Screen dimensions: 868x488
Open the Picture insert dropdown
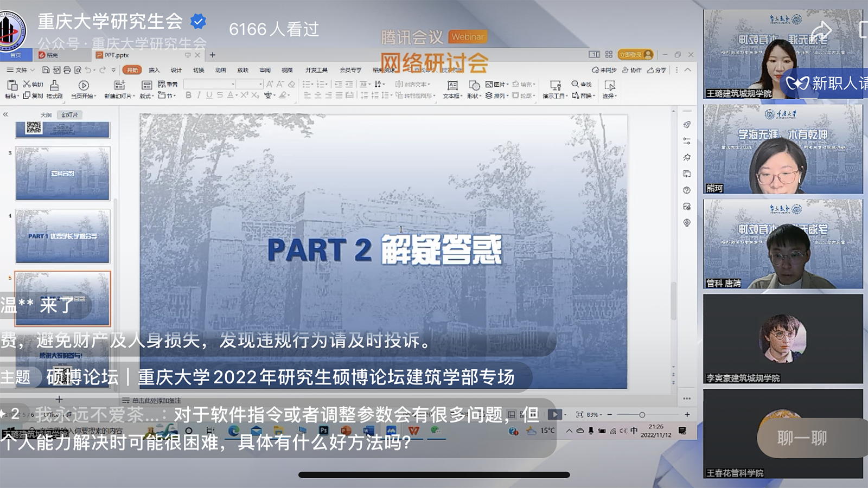(496, 84)
